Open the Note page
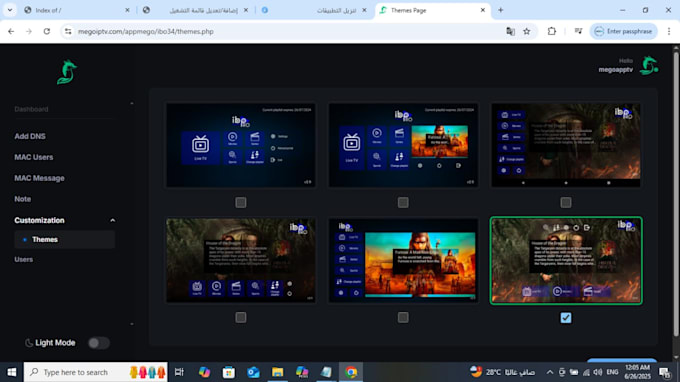 [23, 199]
